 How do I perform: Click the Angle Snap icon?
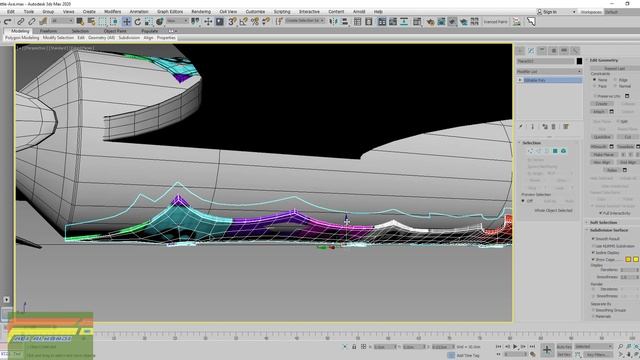243,22
